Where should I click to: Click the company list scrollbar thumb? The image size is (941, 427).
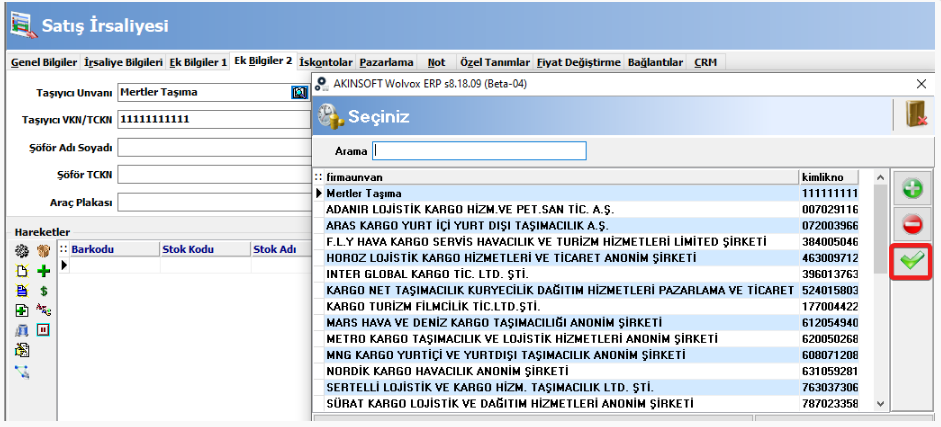click(880, 229)
